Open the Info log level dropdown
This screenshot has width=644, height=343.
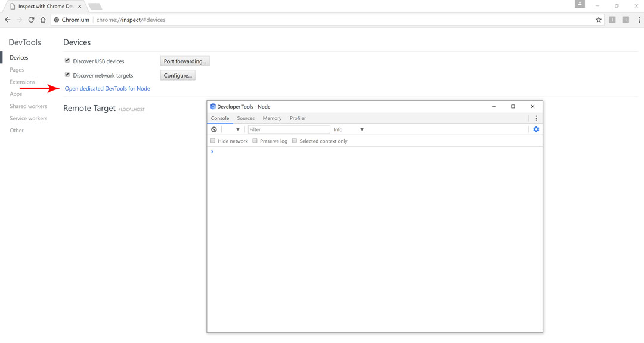click(x=349, y=129)
